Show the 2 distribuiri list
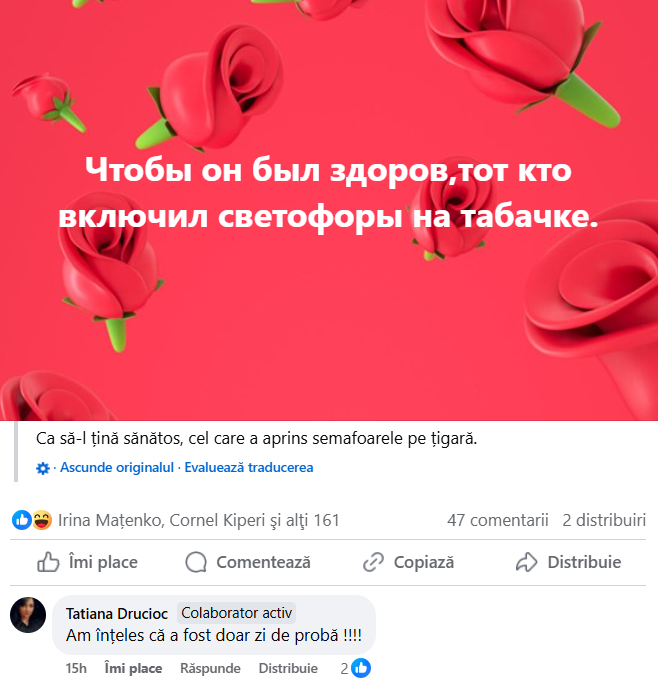This screenshot has width=658, height=678. (604, 520)
